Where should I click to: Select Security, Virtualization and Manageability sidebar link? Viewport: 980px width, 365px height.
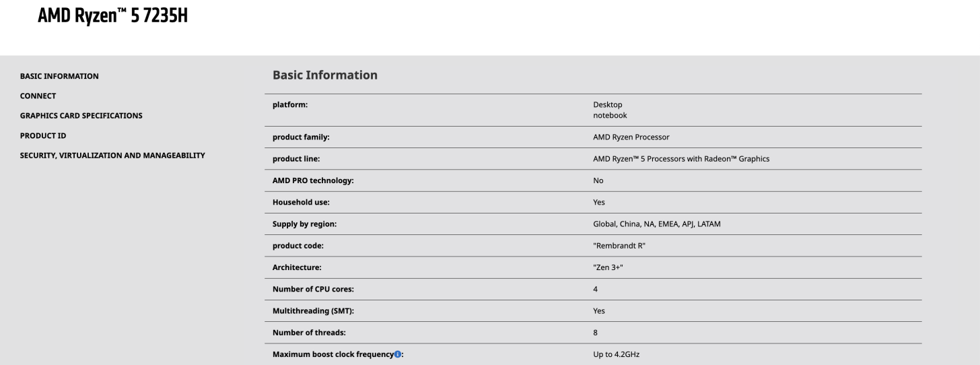pos(112,155)
